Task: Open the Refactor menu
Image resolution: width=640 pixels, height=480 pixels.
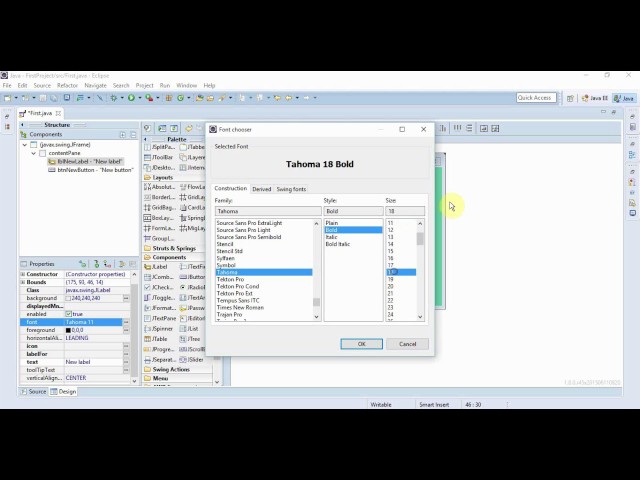Action: tap(67, 85)
